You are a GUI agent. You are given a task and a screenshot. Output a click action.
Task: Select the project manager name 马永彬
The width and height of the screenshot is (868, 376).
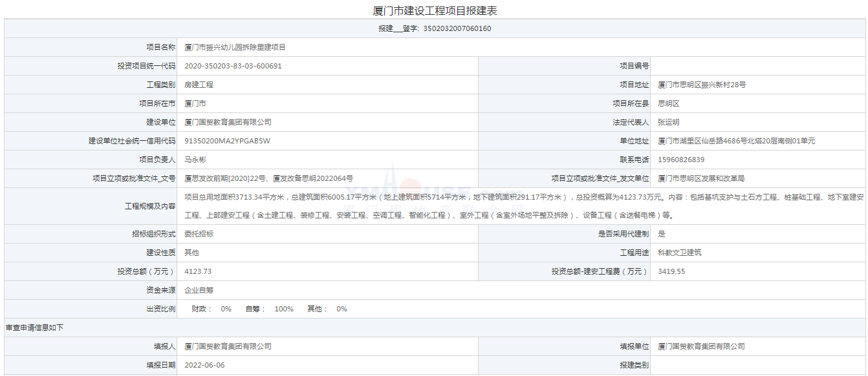point(195,160)
